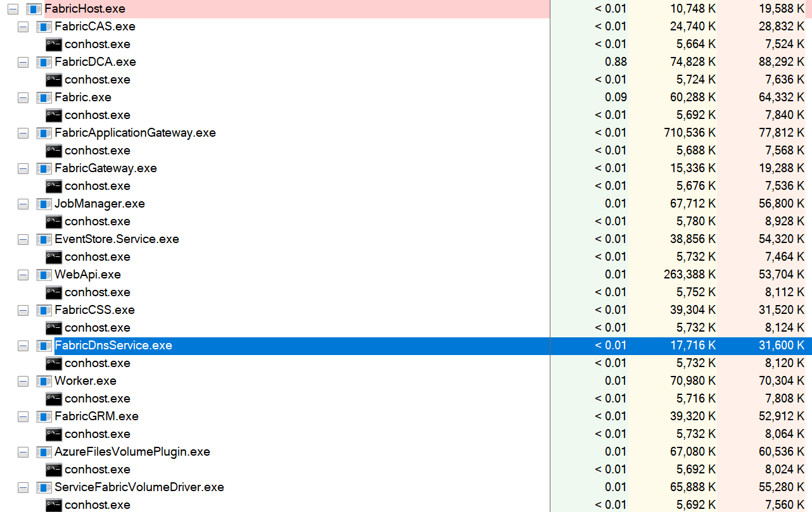Select the EventStore.Service.exe process name
Screen dimensions: 812x512
117,239
